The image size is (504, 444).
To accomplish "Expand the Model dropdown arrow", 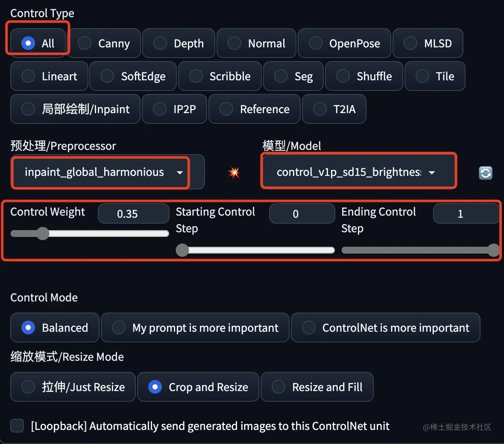I will (432, 172).
